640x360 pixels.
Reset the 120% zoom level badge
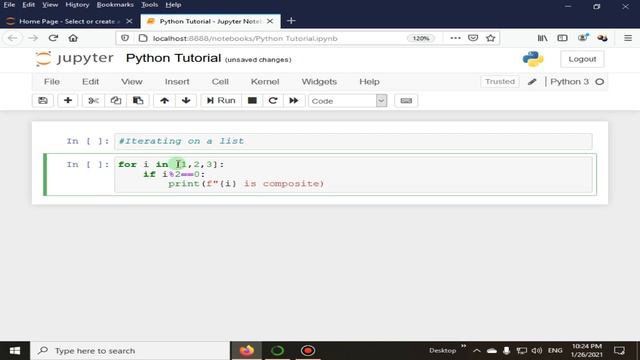421,38
